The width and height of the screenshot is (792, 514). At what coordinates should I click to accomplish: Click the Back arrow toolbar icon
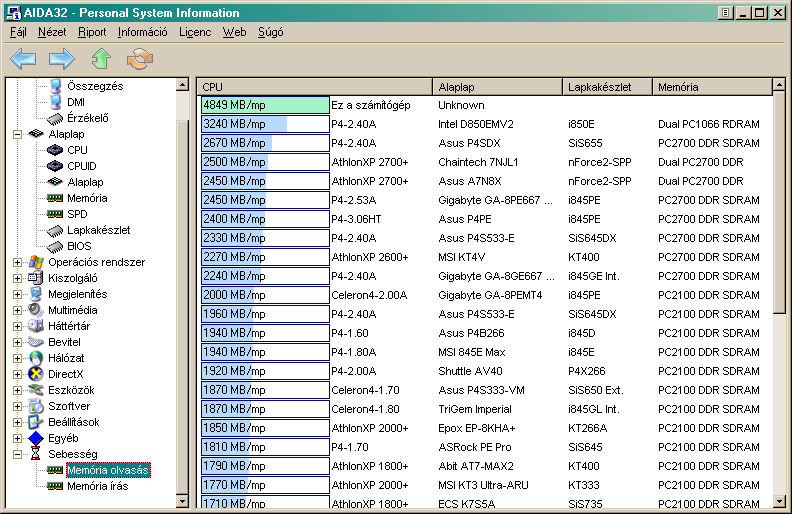(x=23, y=59)
